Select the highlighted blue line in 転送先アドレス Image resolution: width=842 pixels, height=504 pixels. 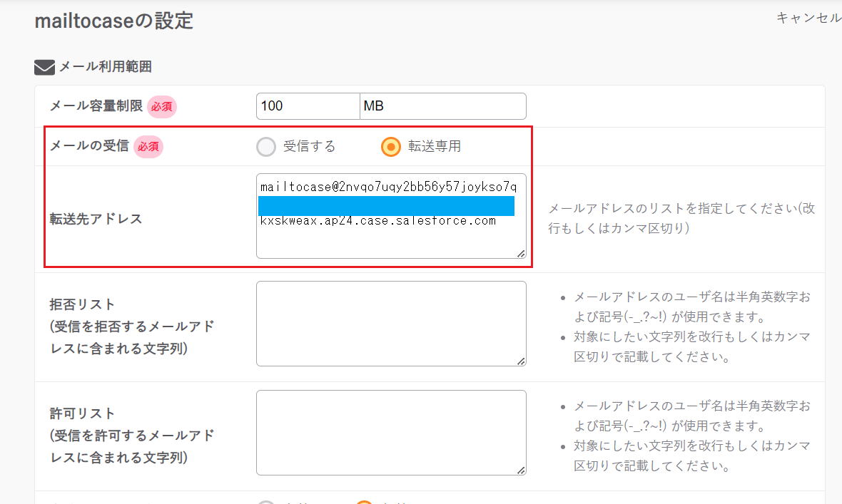point(385,205)
